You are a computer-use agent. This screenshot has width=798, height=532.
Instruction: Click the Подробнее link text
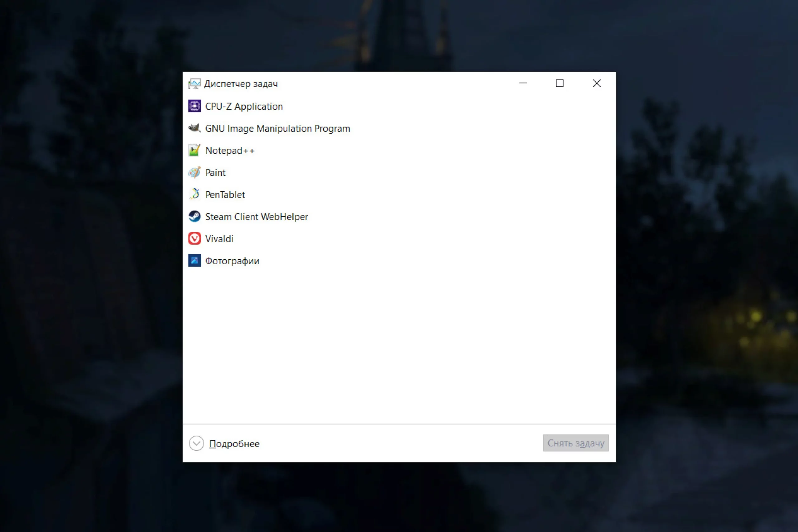[234, 443]
